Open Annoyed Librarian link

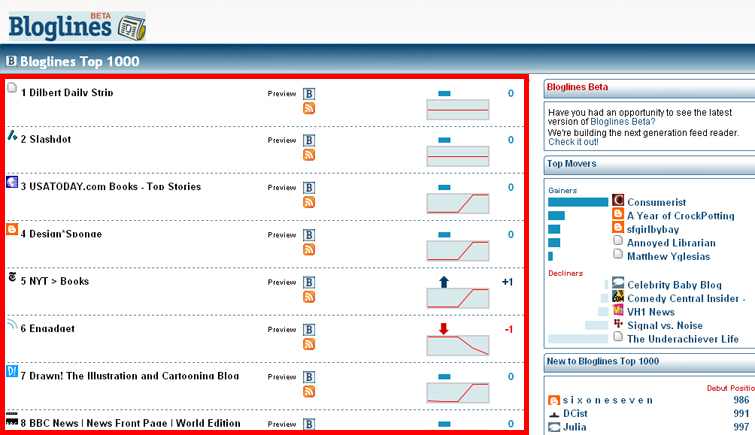click(671, 243)
